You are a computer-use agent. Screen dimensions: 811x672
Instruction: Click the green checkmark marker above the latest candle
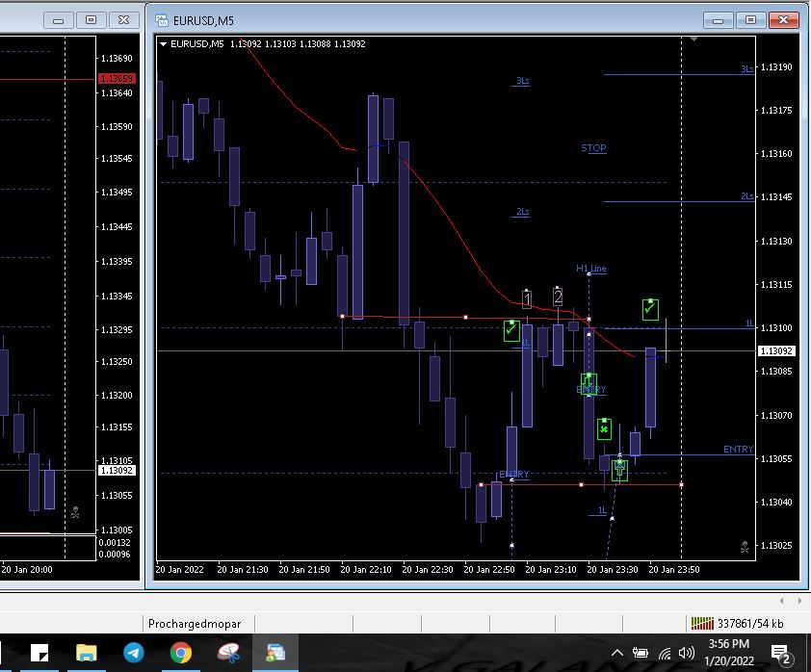click(x=651, y=309)
